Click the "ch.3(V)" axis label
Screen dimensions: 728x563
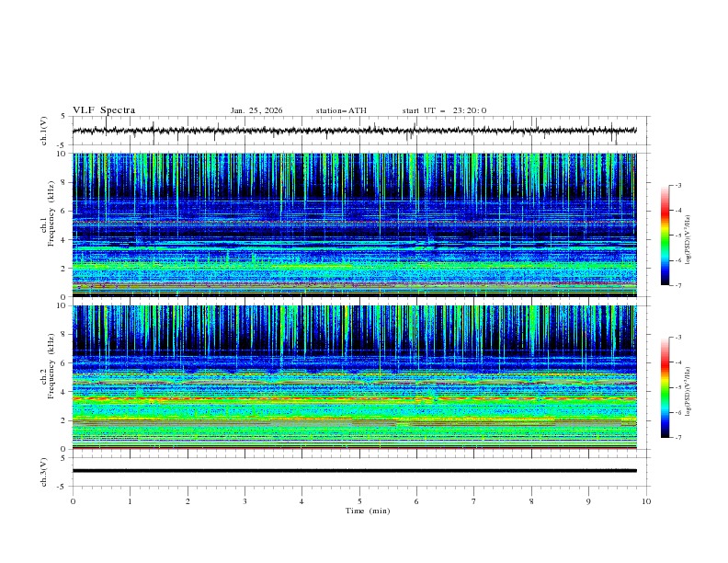coord(44,472)
